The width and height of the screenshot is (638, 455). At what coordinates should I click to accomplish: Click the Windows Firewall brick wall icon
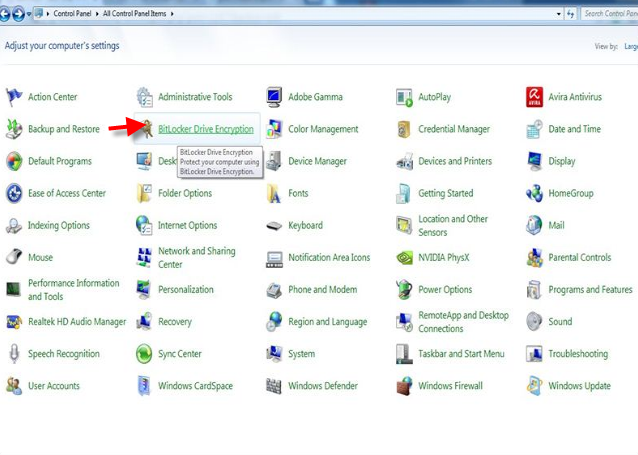pyautogui.click(x=404, y=386)
